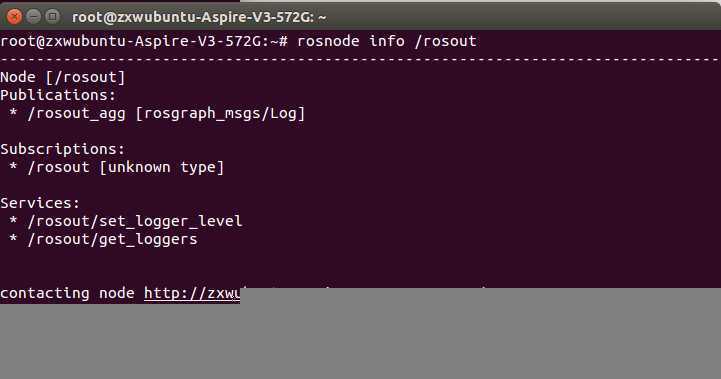Click the [rosgraph_msgs/Log] message type

[220, 113]
